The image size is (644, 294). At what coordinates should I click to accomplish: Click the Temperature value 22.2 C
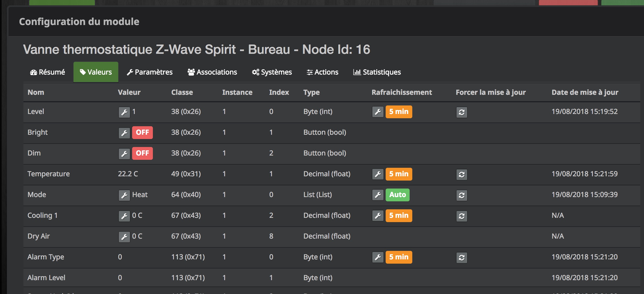[x=128, y=174]
